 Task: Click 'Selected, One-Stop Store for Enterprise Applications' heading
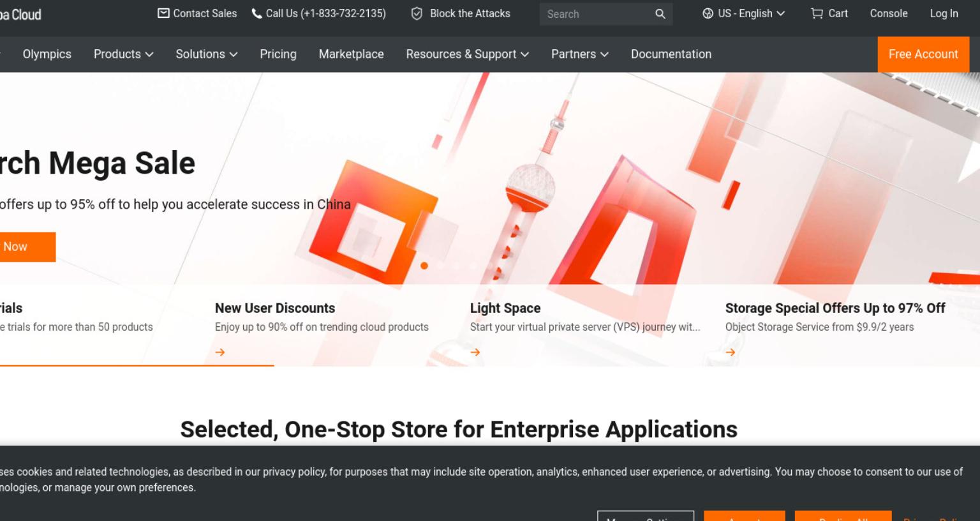click(x=459, y=430)
